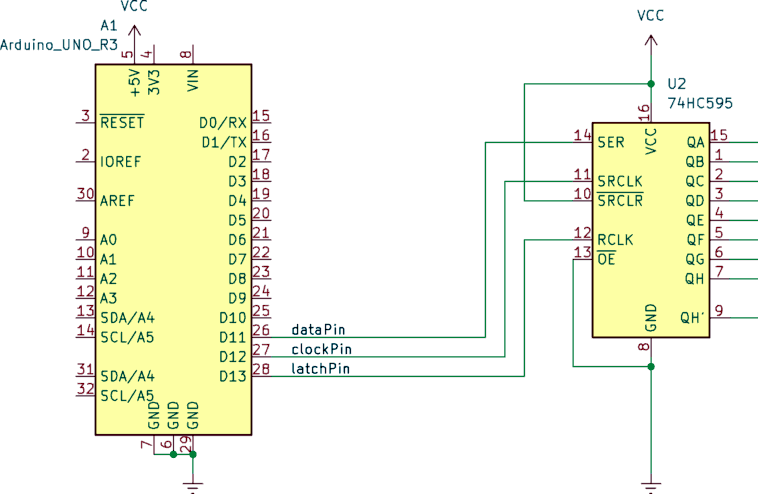Select the SDA/A4 pin name numbered 31
758x494 pixels.
point(127,376)
